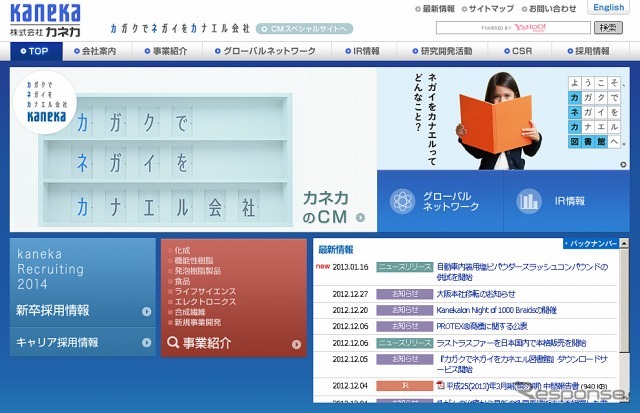Open the 機能性樹脂 business category
Image resolution: width=640 pixels, height=413 pixels.
[194, 260]
